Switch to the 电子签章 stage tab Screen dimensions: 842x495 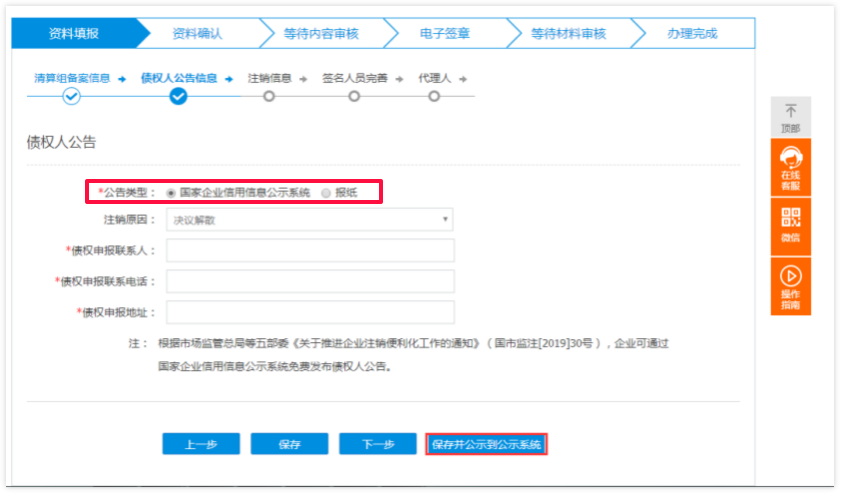pos(445,33)
